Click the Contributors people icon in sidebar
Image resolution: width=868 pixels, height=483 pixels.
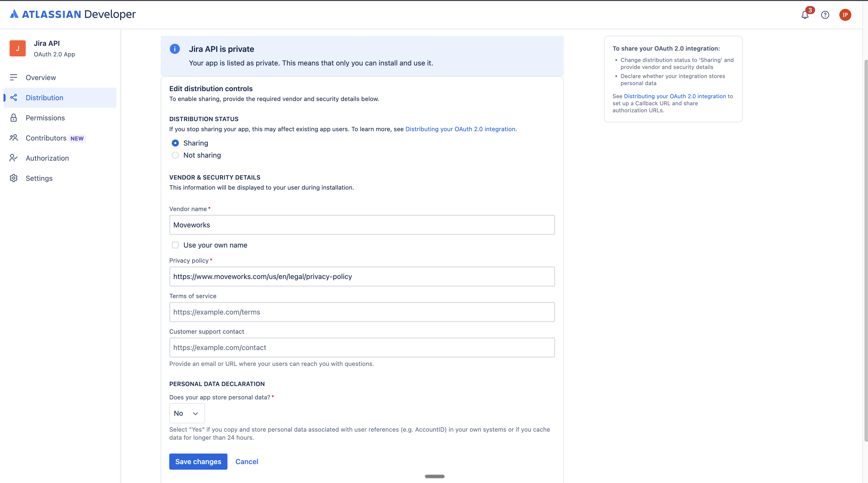coord(14,138)
